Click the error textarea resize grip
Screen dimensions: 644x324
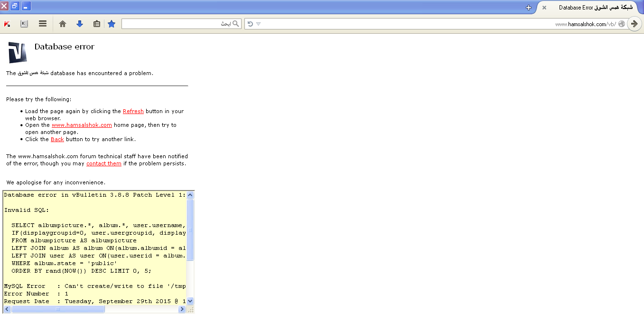point(191,309)
